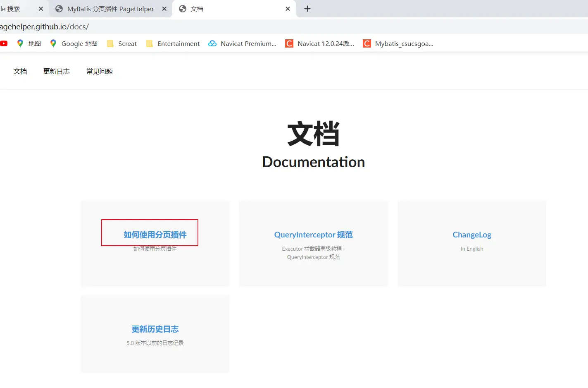Click the '5.0 版本以前的日志记录' description text
588x388 pixels.
point(155,343)
